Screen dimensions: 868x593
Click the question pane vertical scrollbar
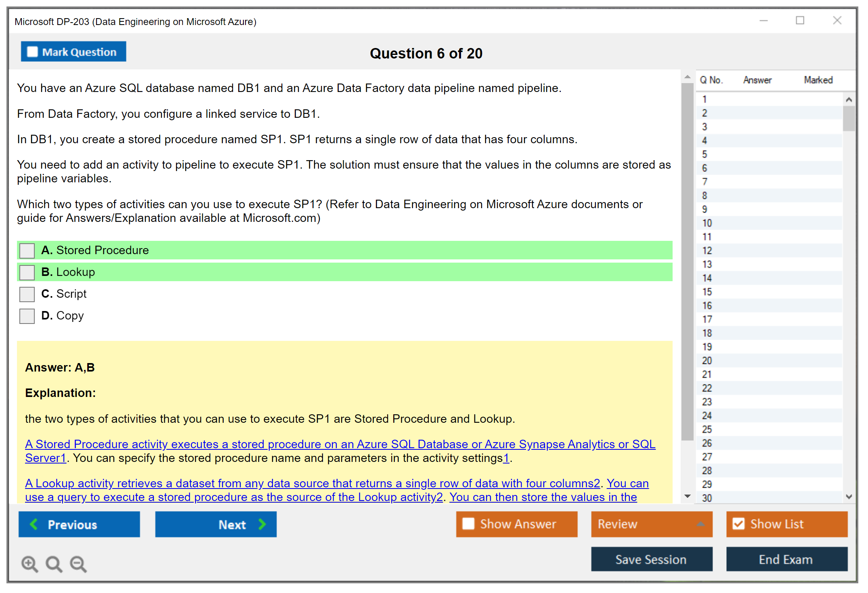coord(687,262)
